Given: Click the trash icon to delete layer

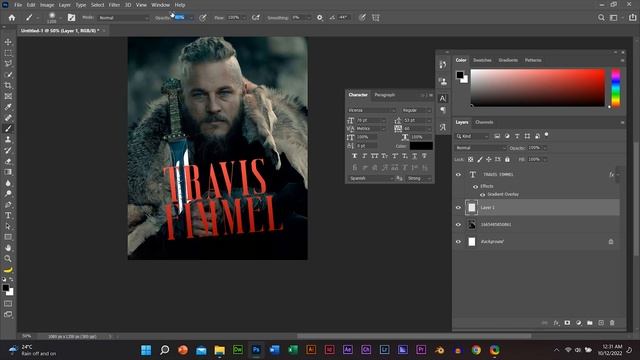Looking at the screenshot, I should click(x=612, y=323).
